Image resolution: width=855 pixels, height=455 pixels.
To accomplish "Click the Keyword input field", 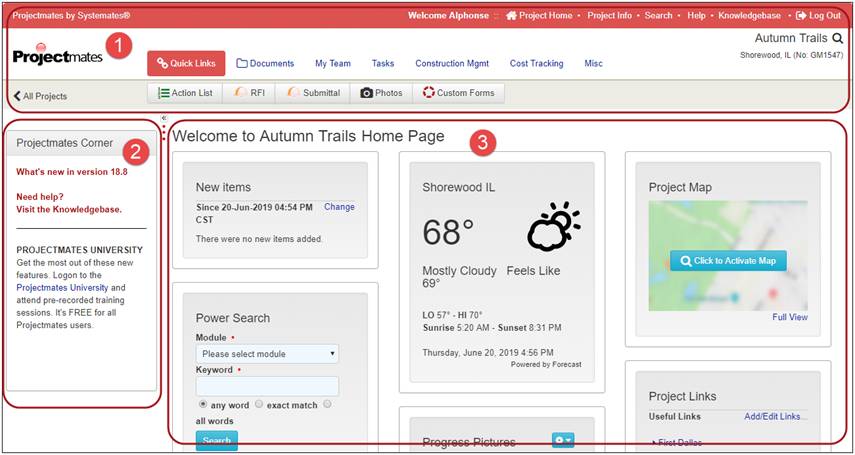I will click(267, 386).
